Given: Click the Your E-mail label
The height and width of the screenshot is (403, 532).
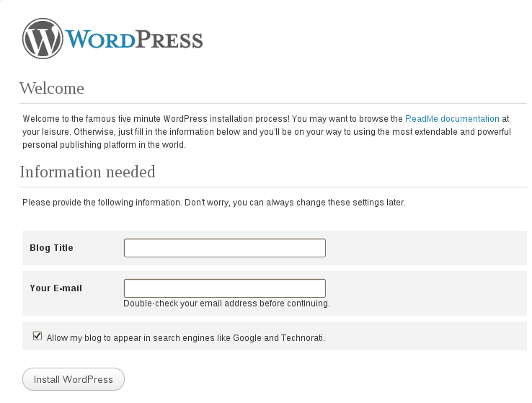Looking at the screenshot, I should point(56,288).
